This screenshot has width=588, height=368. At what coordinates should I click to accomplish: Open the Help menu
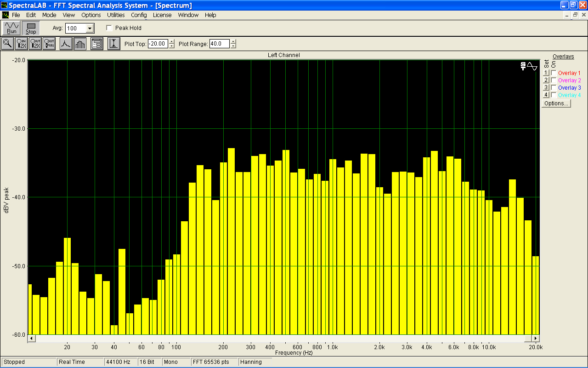tap(210, 15)
